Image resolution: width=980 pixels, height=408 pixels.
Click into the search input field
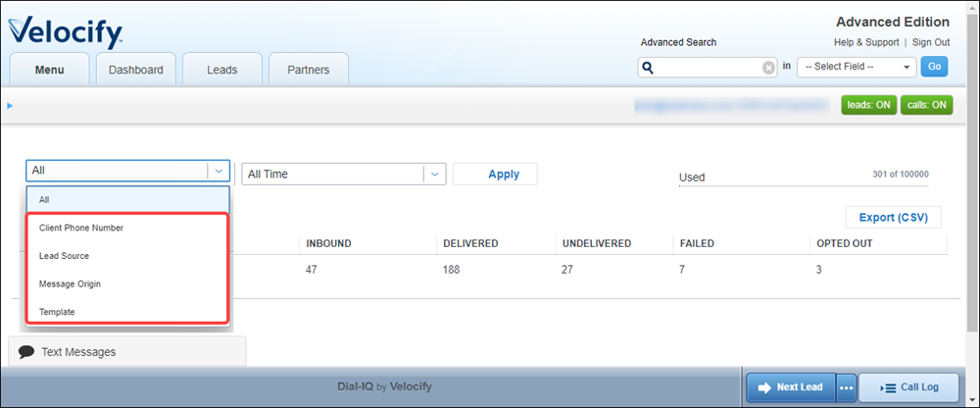[708, 68]
